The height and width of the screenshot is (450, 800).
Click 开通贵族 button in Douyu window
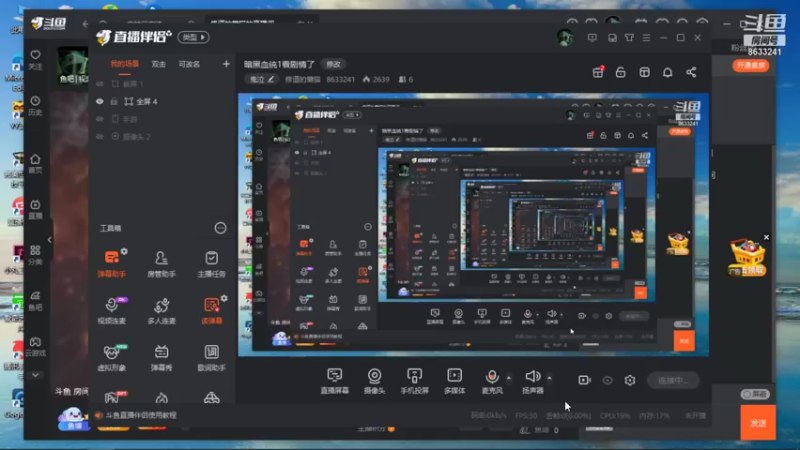tap(751, 65)
